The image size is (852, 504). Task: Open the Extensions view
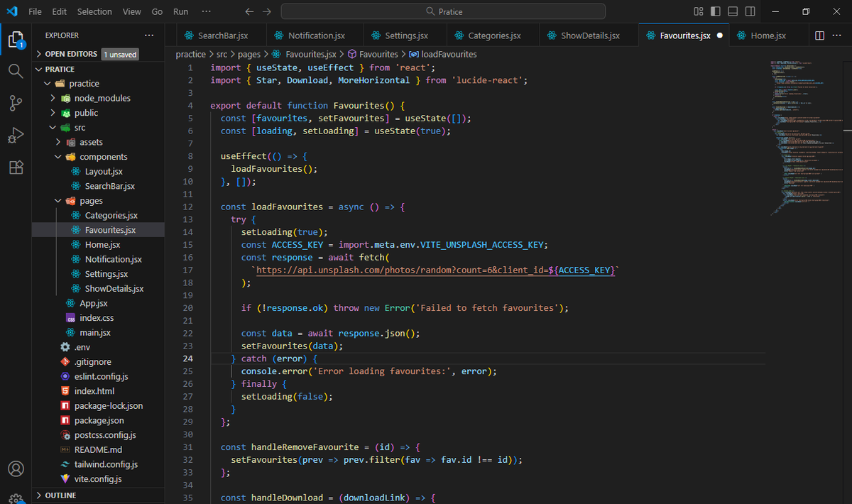(16, 168)
